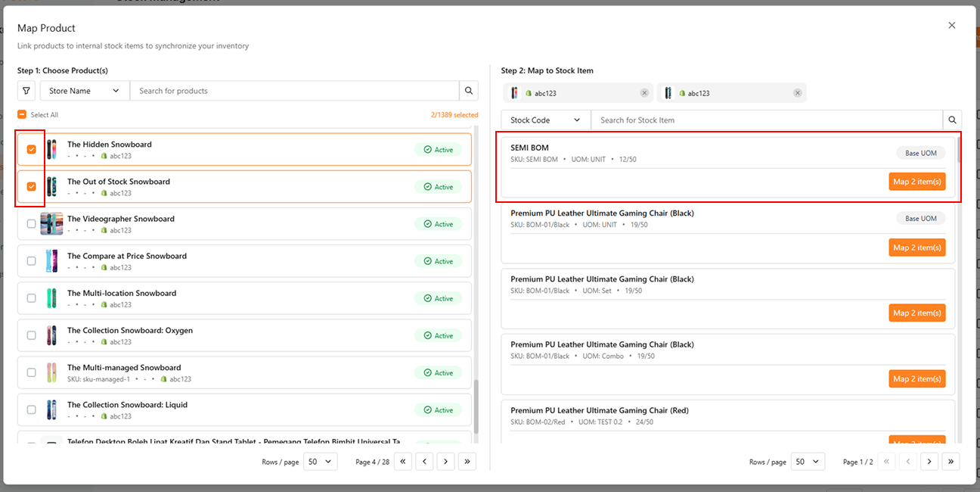The height and width of the screenshot is (492, 980).
Task: Click The Collection Snowboard: Oxygen title
Action: click(130, 330)
